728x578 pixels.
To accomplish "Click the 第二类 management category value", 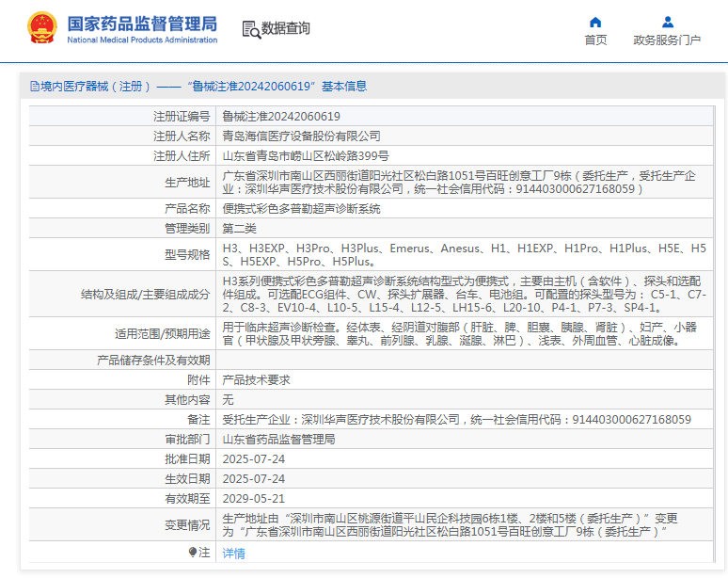I will tap(239, 228).
